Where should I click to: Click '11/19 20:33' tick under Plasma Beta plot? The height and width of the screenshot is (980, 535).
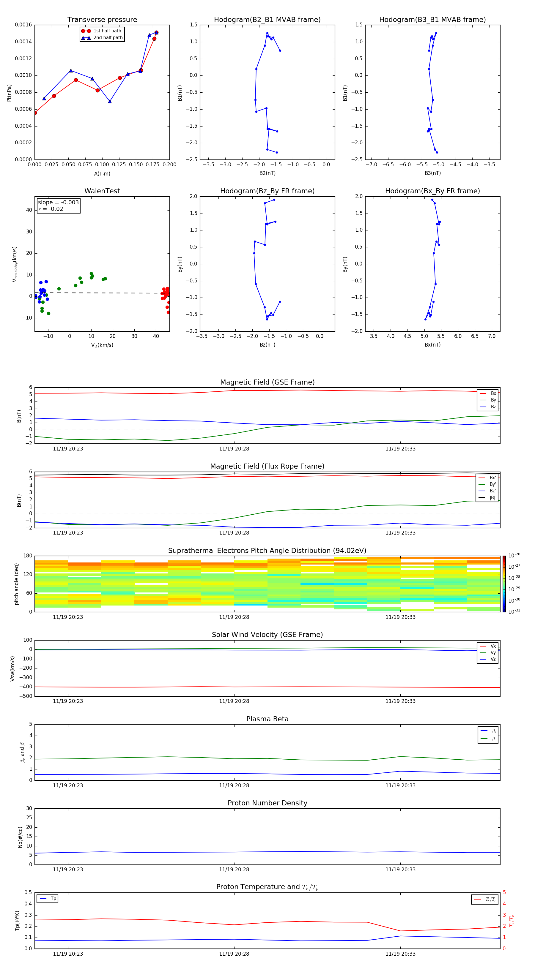400,785
